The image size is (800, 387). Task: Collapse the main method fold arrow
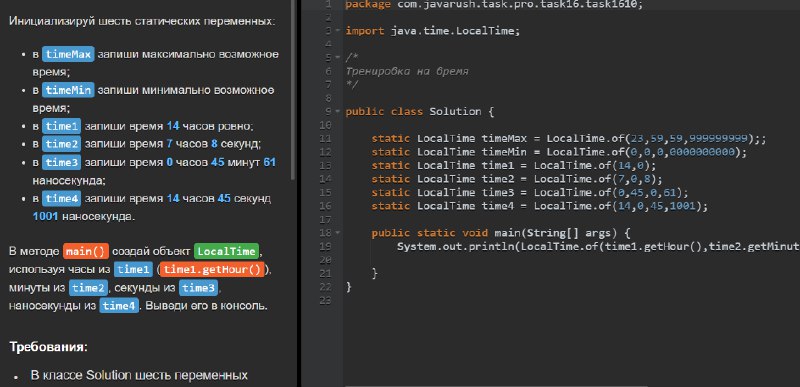(338, 233)
